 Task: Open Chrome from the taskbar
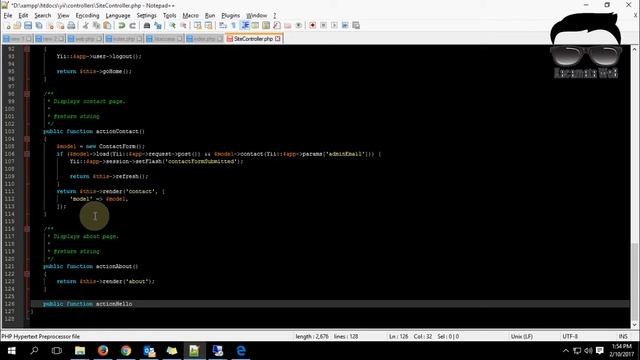click(x=126, y=351)
